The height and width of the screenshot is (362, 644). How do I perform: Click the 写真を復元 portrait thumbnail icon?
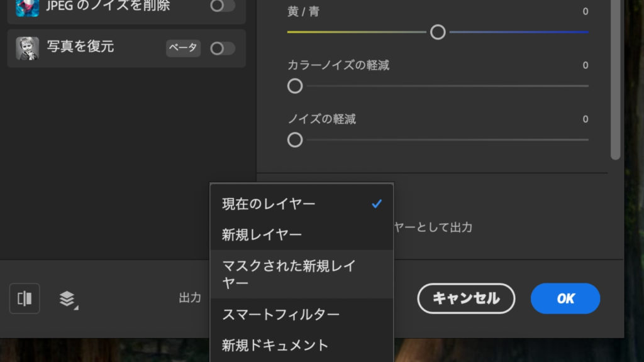coord(27,48)
